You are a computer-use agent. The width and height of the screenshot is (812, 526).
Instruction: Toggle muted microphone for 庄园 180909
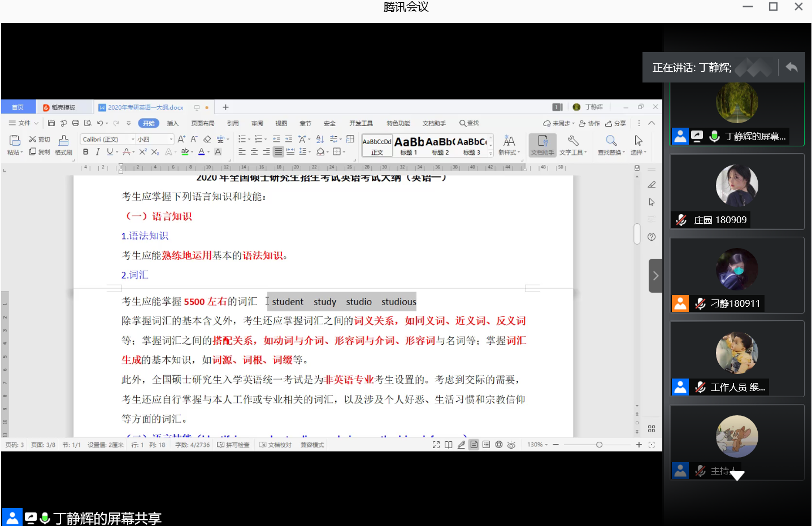[x=681, y=220]
